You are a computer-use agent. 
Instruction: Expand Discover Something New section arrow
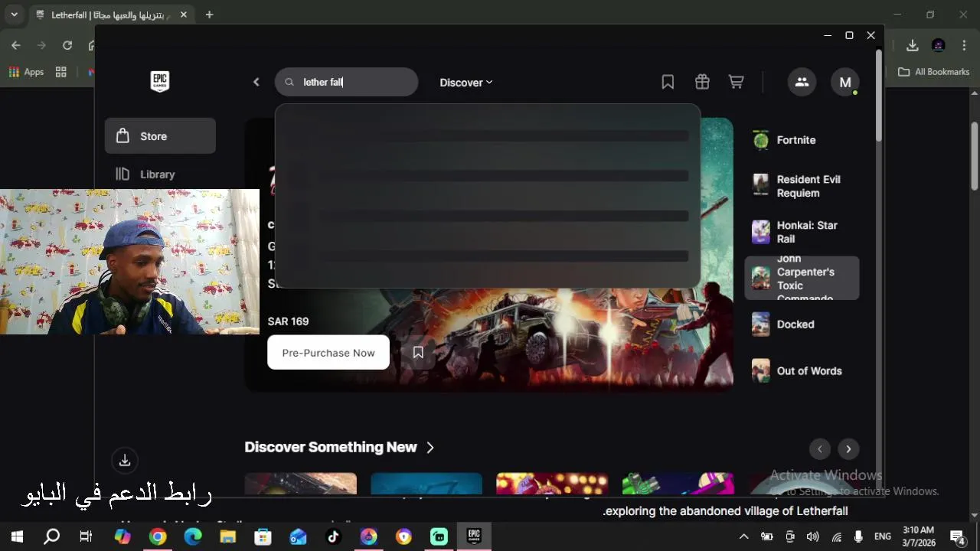click(430, 448)
